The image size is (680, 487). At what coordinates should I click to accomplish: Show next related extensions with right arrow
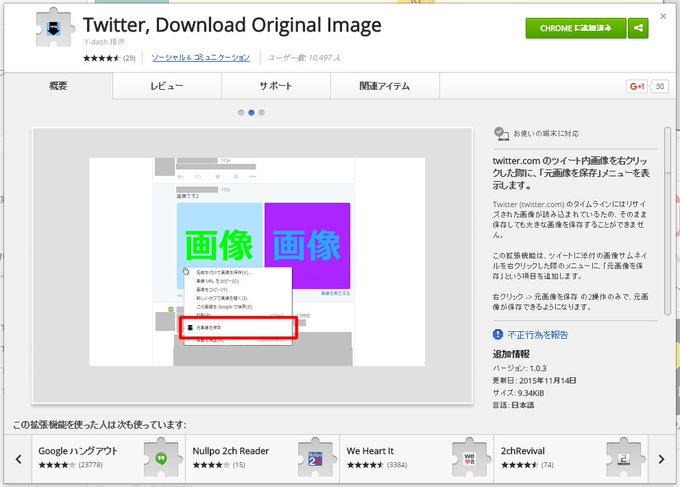[661, 459]
